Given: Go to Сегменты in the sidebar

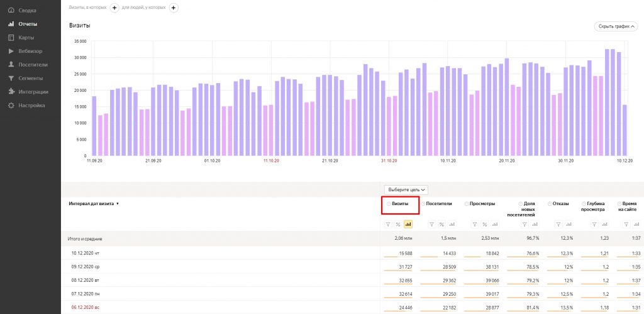Looking at the screenshot, I should 30,78.
